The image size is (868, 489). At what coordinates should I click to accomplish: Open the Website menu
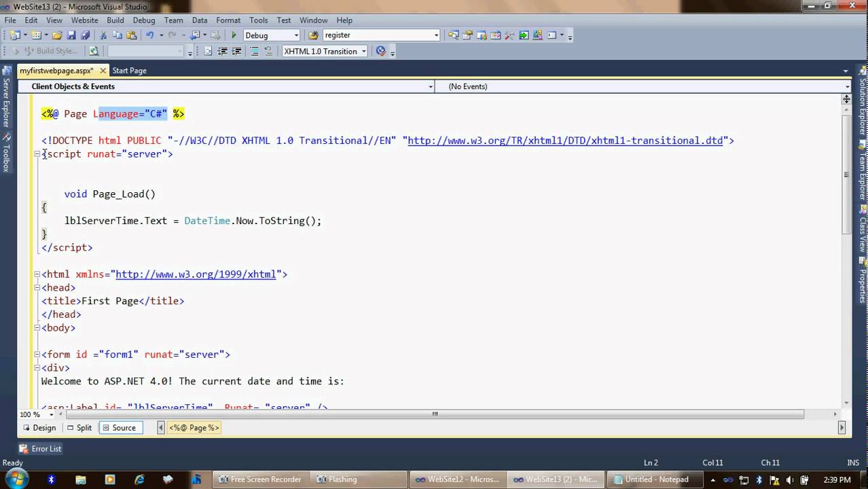85,20
